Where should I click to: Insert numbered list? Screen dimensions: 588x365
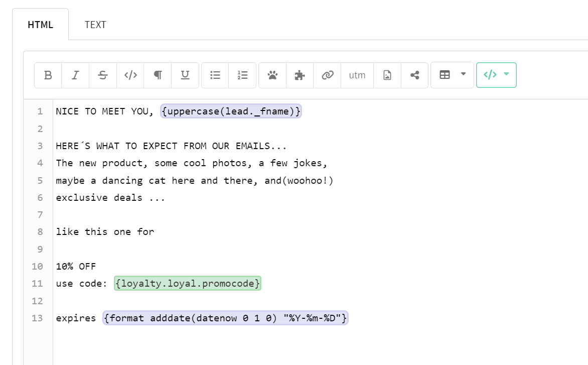point(242,75)
